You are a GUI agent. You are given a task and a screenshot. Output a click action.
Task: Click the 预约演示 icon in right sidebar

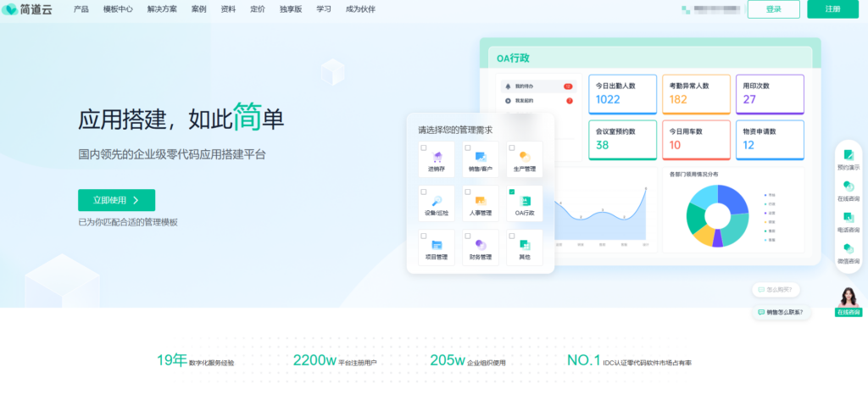(x=848, y=155)
